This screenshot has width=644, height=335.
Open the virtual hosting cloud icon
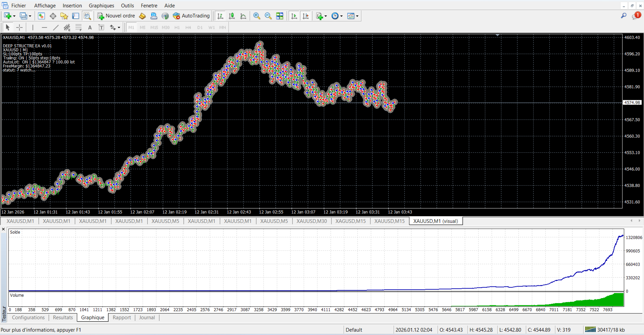[154, 16]
